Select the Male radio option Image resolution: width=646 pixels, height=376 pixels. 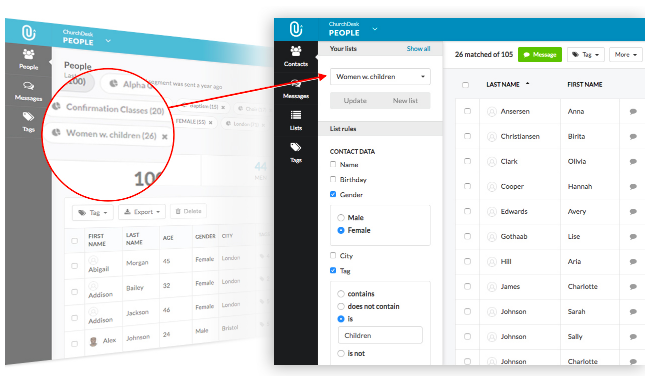tap(341, 217)
